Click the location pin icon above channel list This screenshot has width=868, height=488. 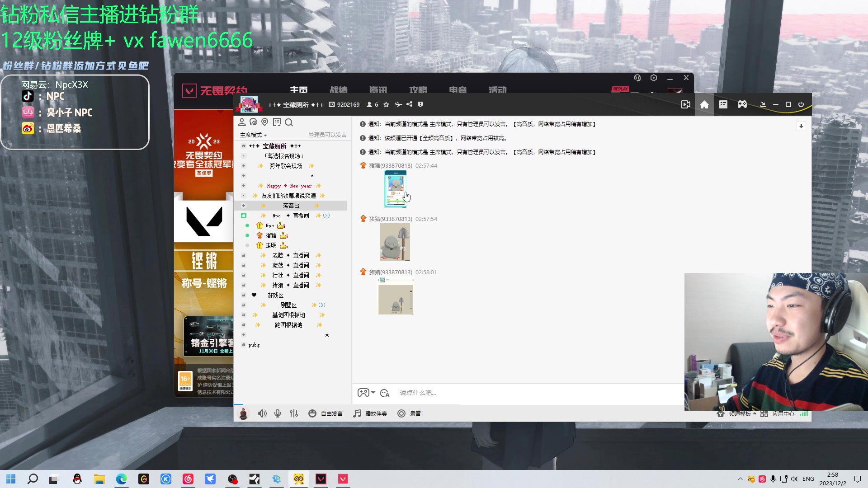tap(265, 122)
